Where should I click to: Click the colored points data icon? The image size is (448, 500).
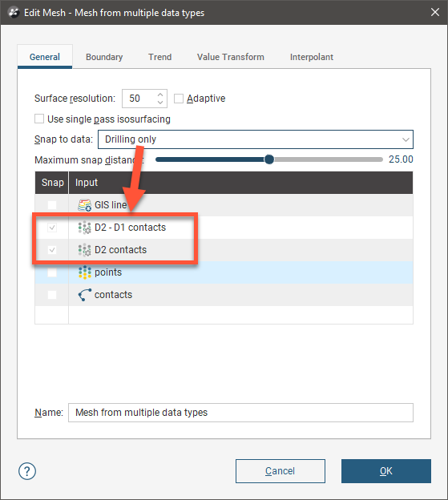pyautogui.click(x=85, y=272)
